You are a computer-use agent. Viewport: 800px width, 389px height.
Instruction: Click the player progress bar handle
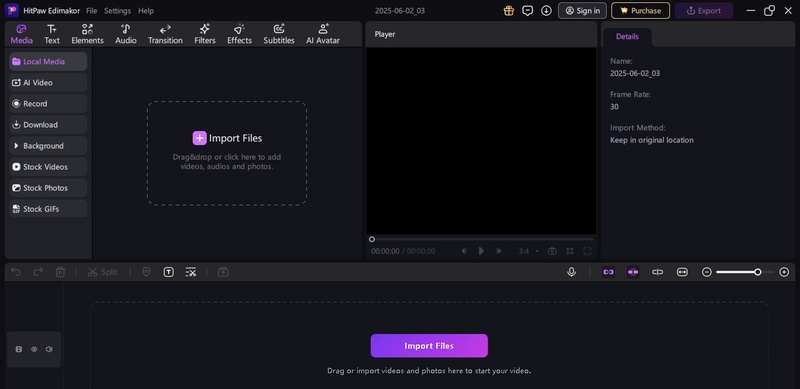372,239
